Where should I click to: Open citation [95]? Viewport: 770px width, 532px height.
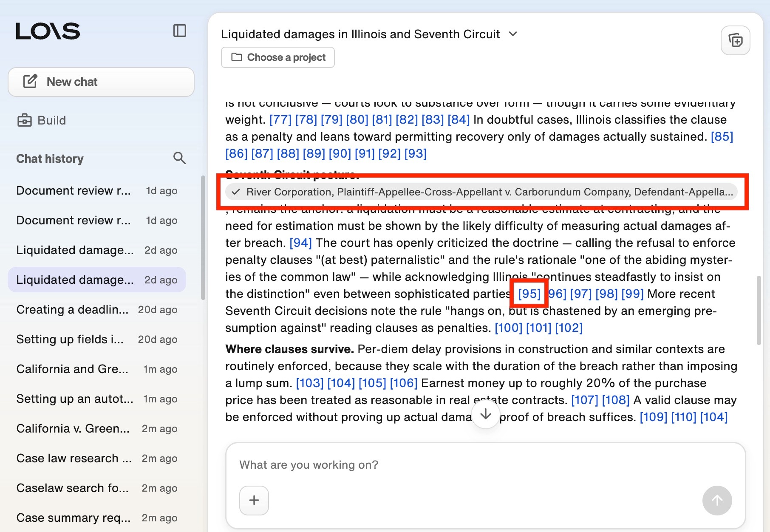(529, 294)
